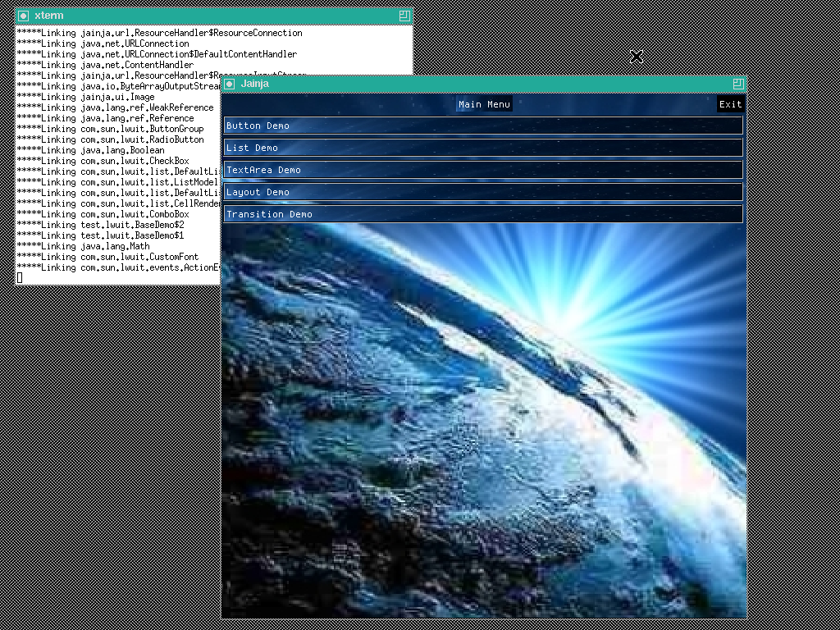Image resolution: width=840 pixels, height=630 pixels.
Task: Click the xterm line 'Linking java.net.URLConnection'
Action: click(x=103, y=43)
